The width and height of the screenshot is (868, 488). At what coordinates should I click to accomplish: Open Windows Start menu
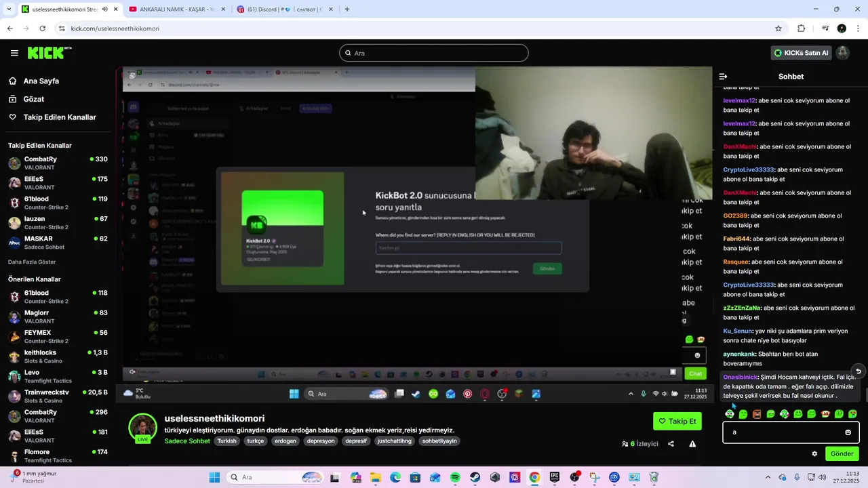(x=214, y=477)
